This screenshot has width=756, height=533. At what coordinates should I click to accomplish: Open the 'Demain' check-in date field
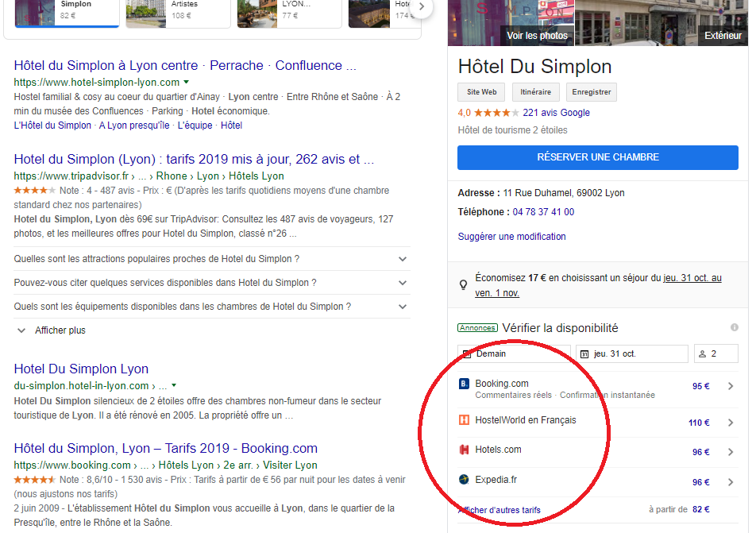tap(514, 354)
